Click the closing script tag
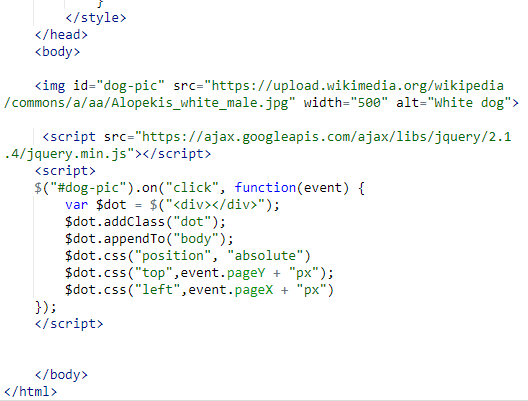 coord(69,324)
